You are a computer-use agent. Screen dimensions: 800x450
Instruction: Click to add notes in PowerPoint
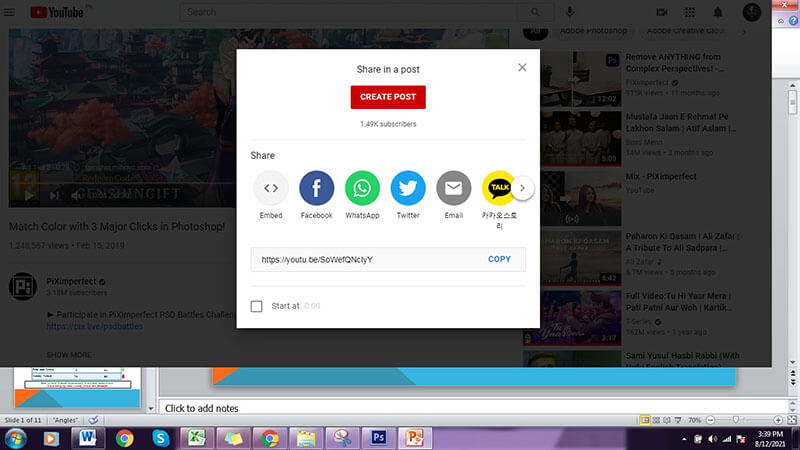coord(201,408)
